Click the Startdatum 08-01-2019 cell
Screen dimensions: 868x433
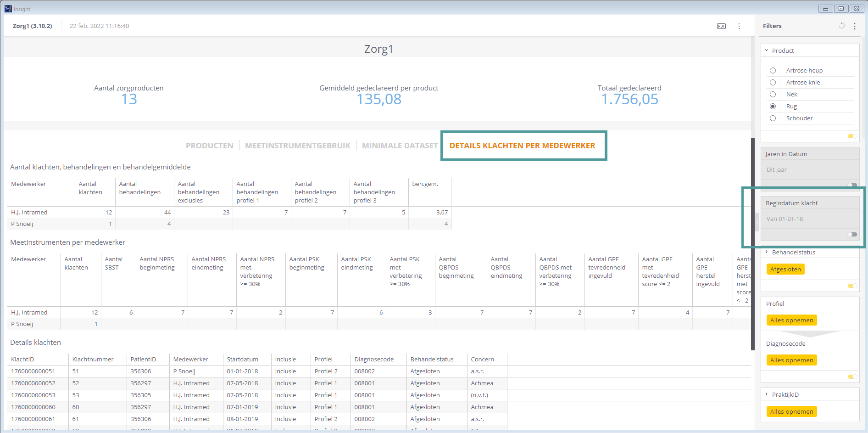[x=242, y=419]
